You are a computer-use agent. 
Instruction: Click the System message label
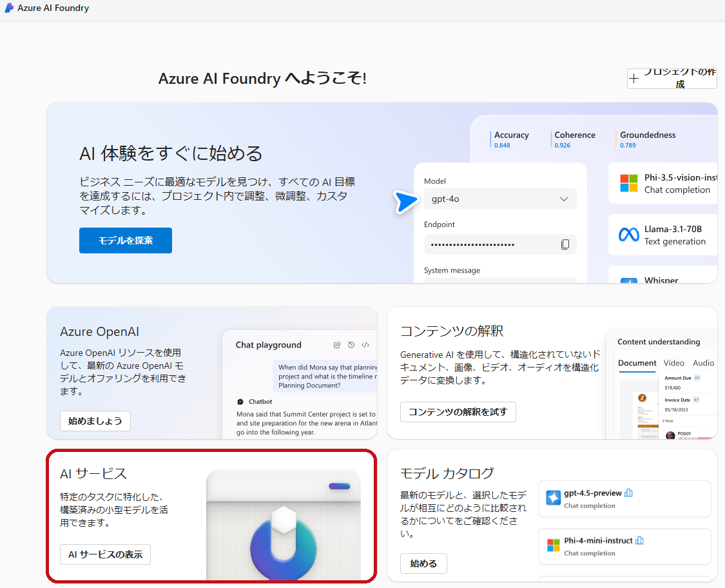click(x=452, y=270)
